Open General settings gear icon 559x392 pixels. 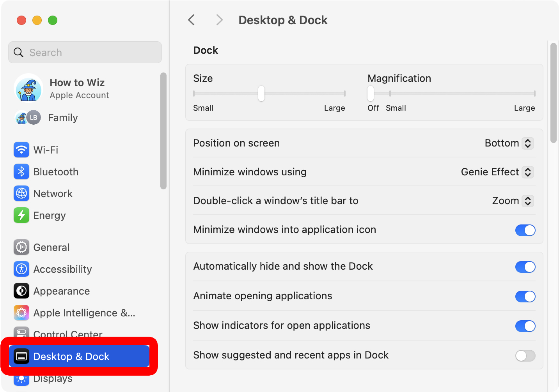pyautogui.click(x=21, y=247)
